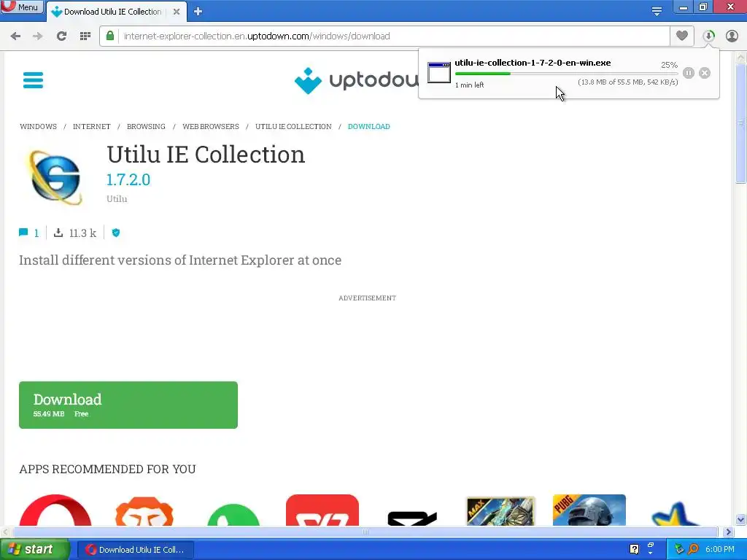Open a new tab with plus icon

198,12
